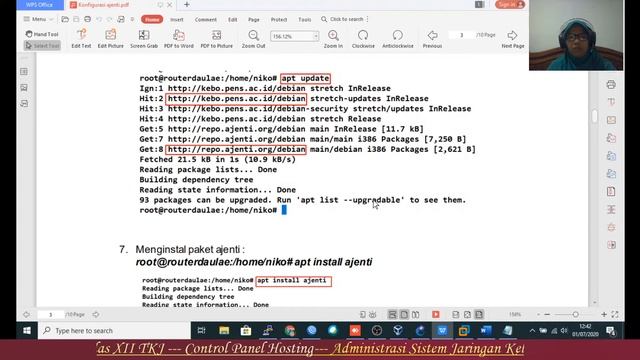This screenshot has height=360, width=640.
Task: Expand quick access toolbar customize arrow
Action: pyautogui.click(x=132, y=19)
